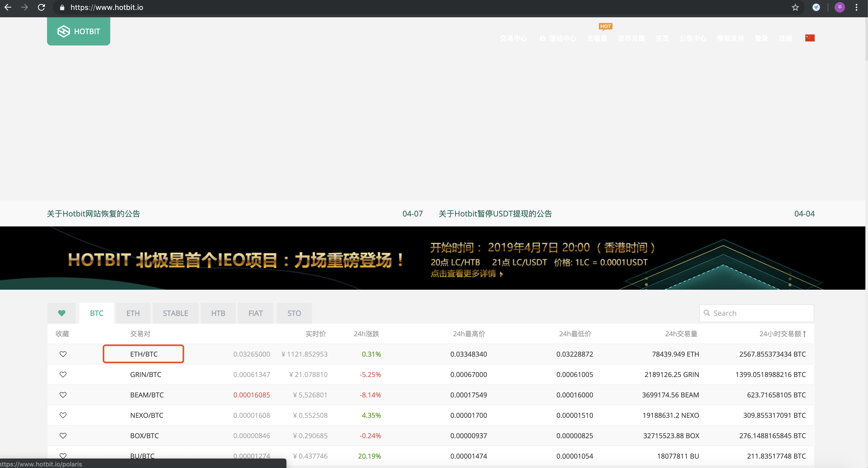Open 帮助支持 in the navigation

pos(731,38)
